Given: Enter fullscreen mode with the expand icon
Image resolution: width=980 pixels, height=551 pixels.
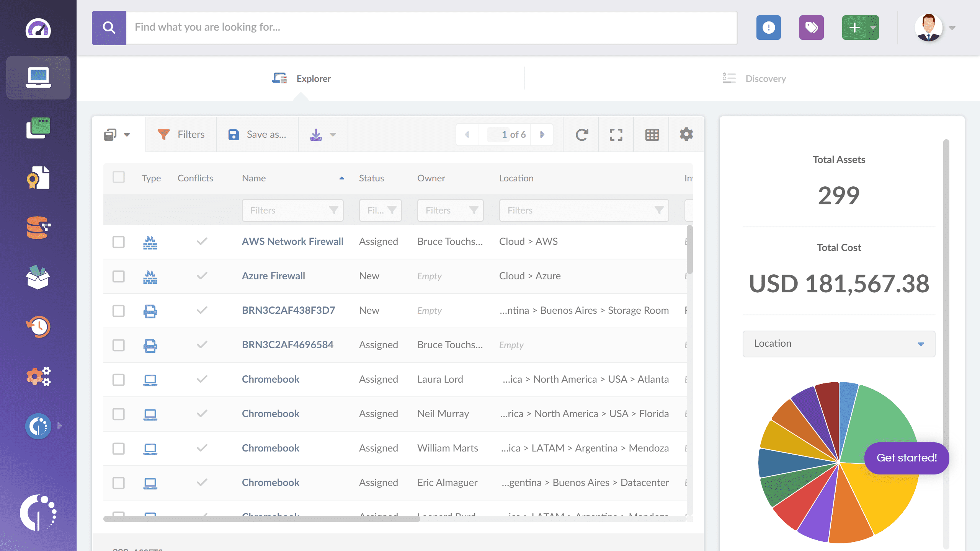Looking at the screenshot, I should click(616, 135).
